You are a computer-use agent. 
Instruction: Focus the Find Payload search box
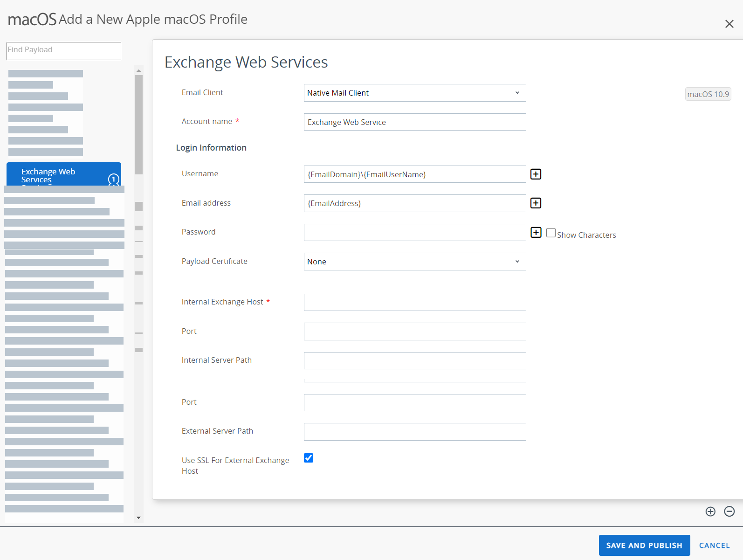(64, 51)
